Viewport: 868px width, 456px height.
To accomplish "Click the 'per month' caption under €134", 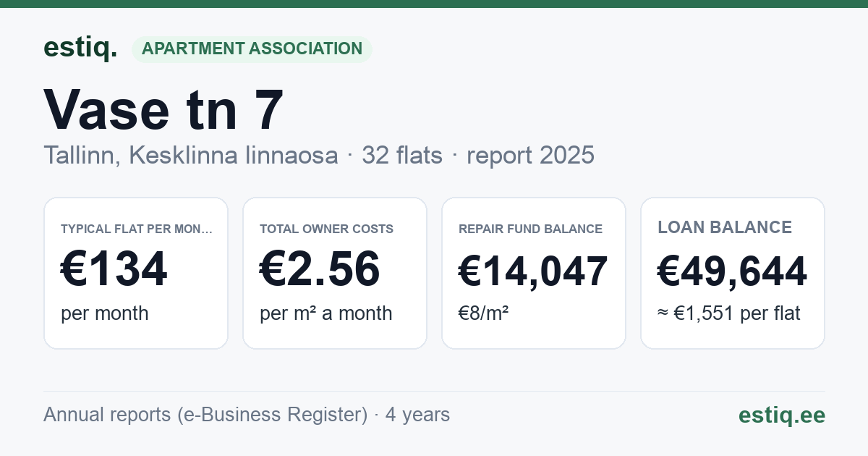I will pyautogui.click(x=105, y=313).
